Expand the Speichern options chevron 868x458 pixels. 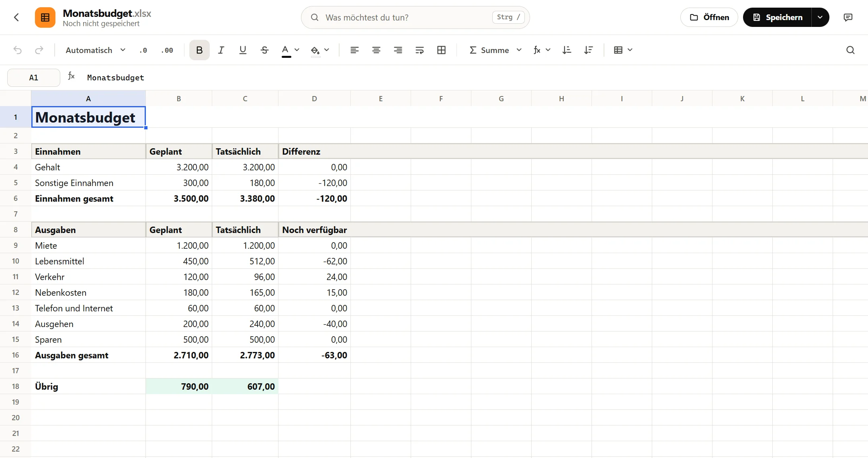[820, 17]
